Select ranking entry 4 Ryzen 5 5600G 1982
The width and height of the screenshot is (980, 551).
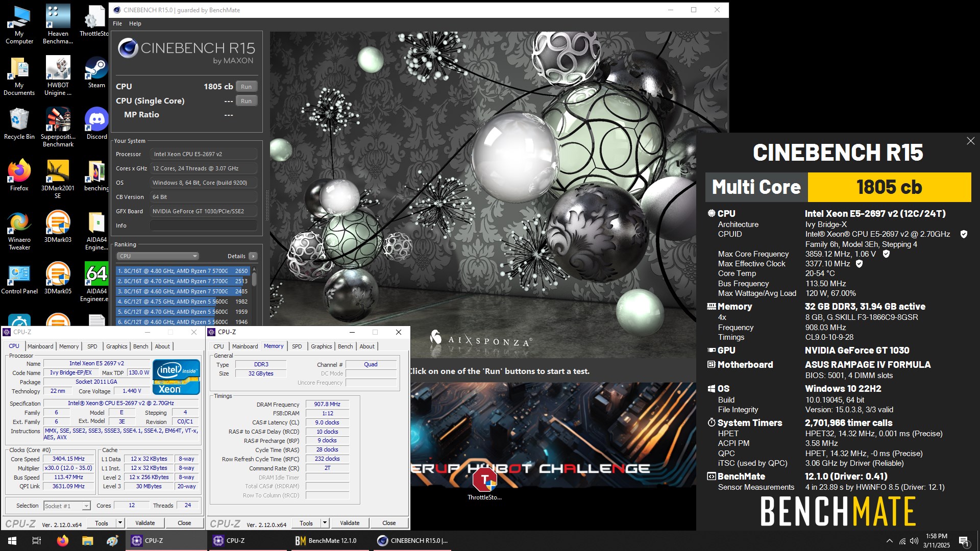[183, 302]
